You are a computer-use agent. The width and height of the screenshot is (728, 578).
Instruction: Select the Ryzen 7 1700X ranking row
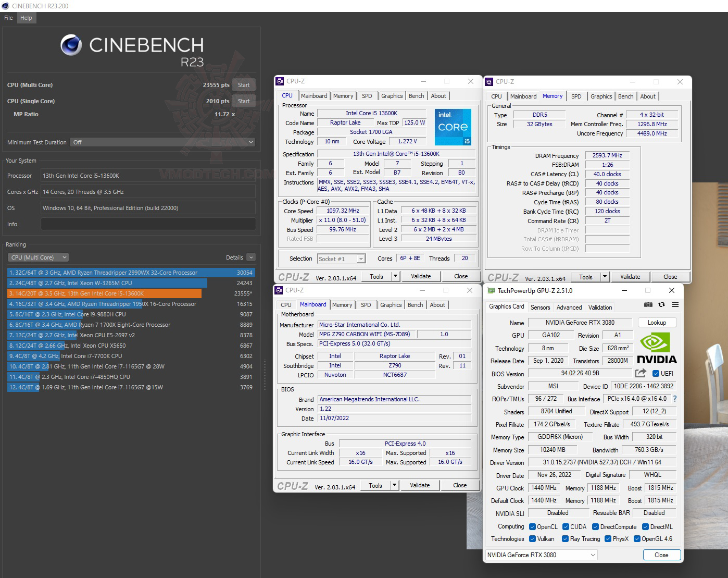click(131, 325)
